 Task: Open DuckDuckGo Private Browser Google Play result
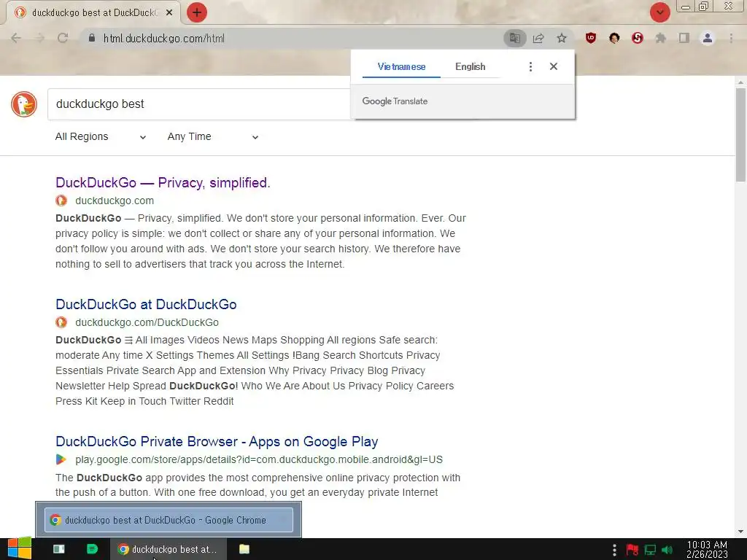[x=217, y=441]
